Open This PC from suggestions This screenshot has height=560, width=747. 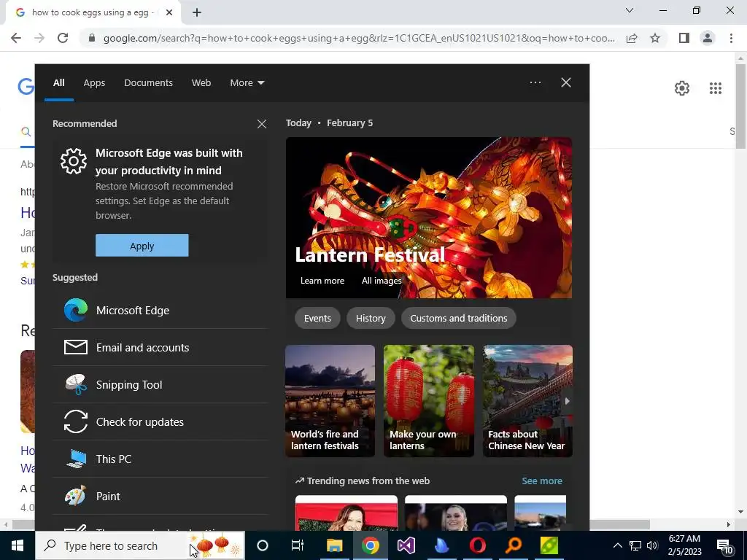click(160, 459)
